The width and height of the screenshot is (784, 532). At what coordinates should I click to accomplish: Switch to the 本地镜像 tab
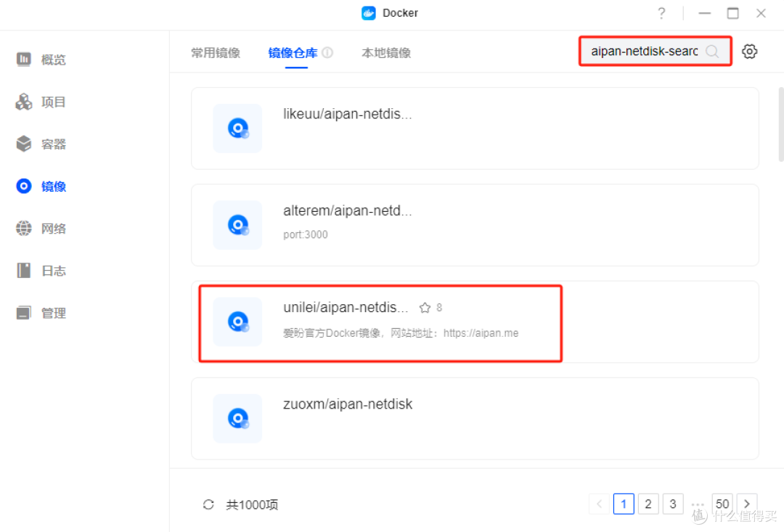coord(386,52)
